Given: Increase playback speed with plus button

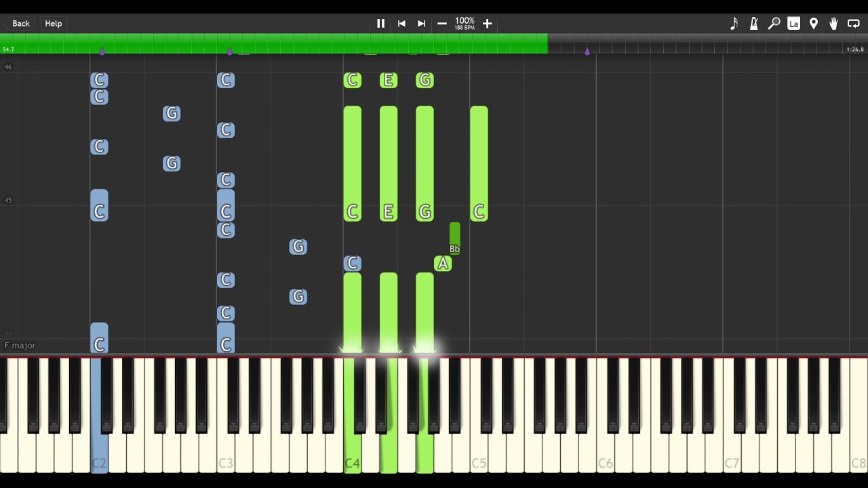Looking at the screenshot, I should pos(487,24).
